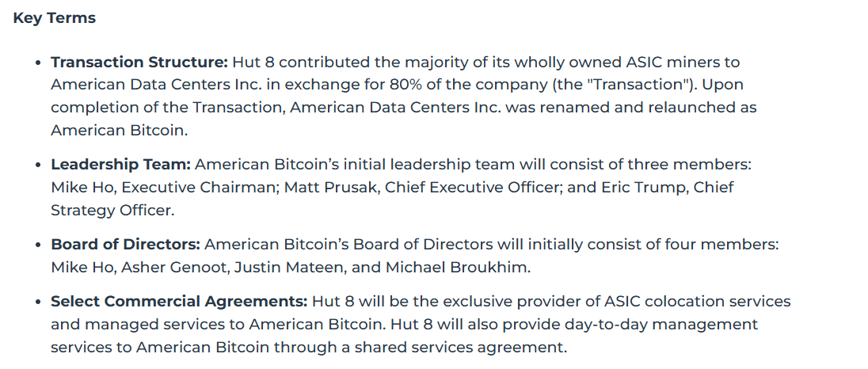This screenshot has height=369, width=868.
Task: Click the name 'Michael Broukhim'
Action: 456,267
